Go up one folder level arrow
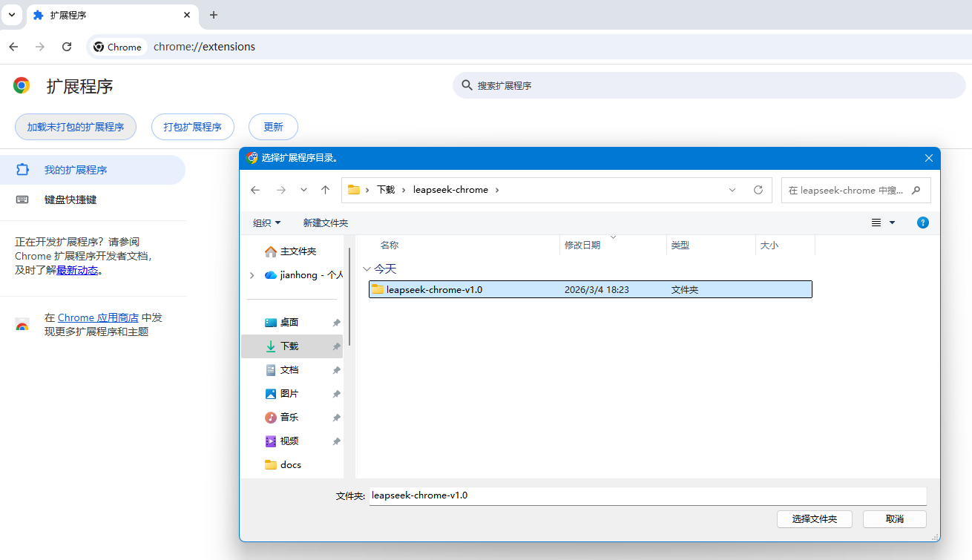 tap(325, 190)
